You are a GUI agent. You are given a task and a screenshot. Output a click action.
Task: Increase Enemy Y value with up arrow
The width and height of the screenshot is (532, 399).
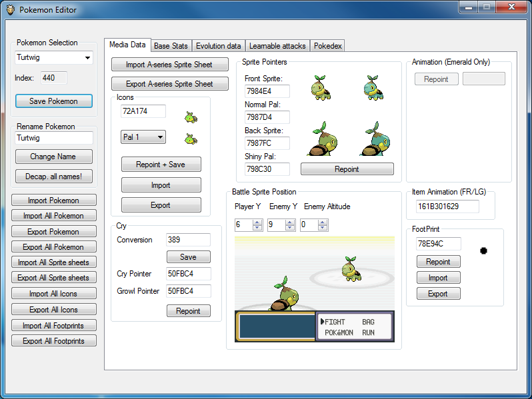click(x=290, y=222)
